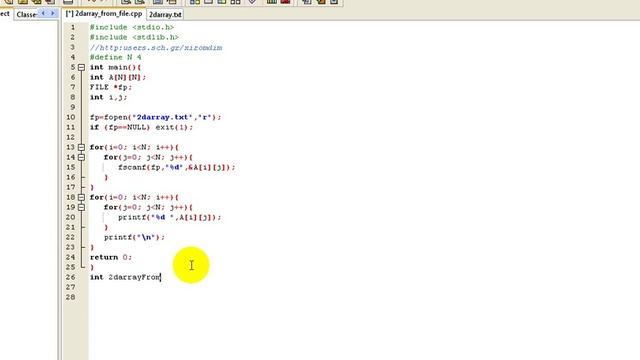Click closing brace on line 25
Viewport: 640px width, 360px height.
[92, 267]
